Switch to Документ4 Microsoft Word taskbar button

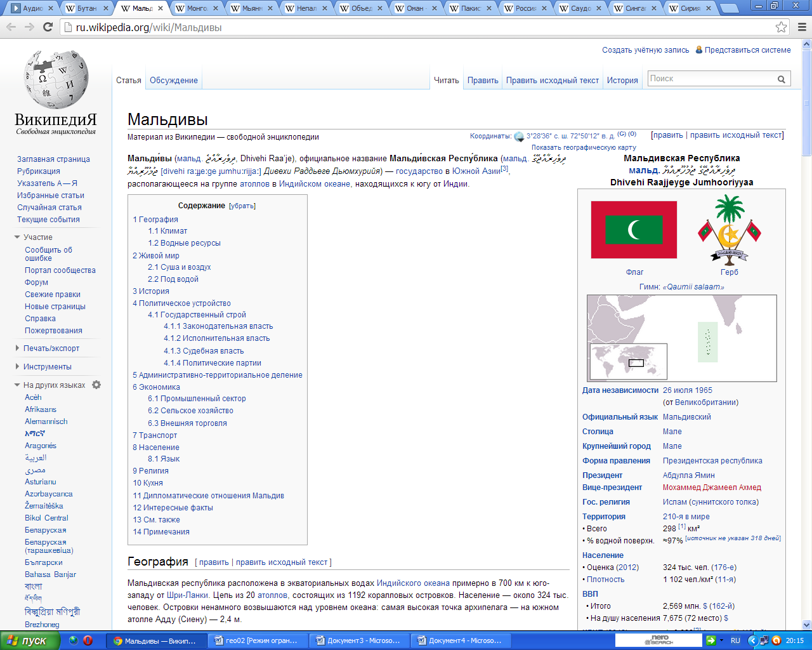(461, 640)
